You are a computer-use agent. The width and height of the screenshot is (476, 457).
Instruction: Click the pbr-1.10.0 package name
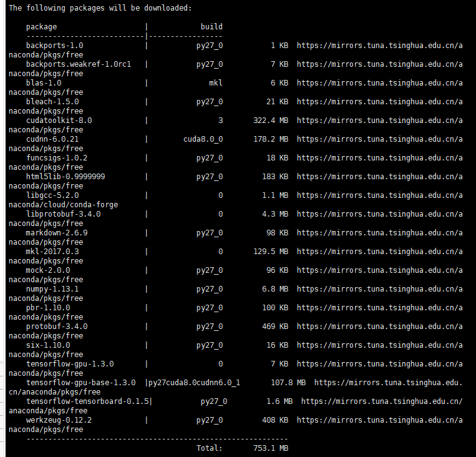click(48, 308)
